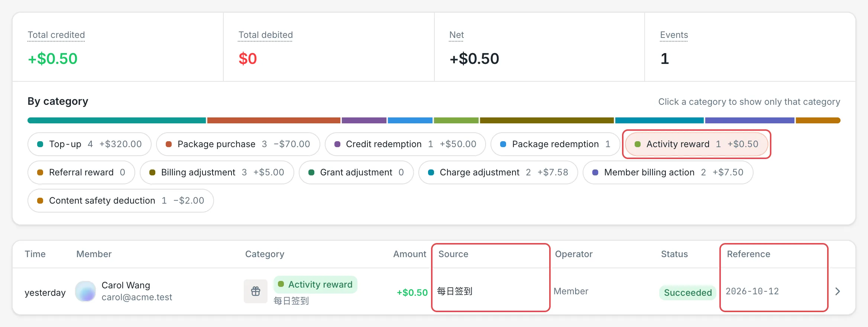Click the yesterday time cell

click(45, 293)
